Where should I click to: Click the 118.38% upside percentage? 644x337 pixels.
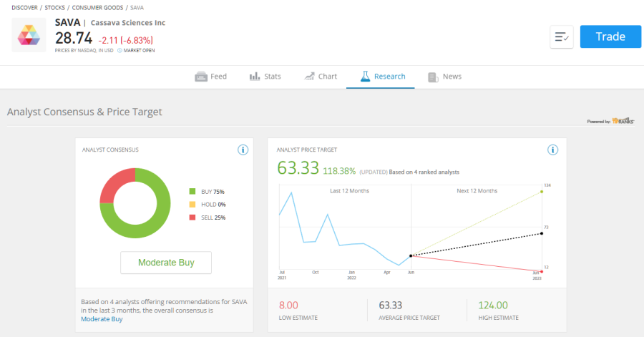click(339, 171)
